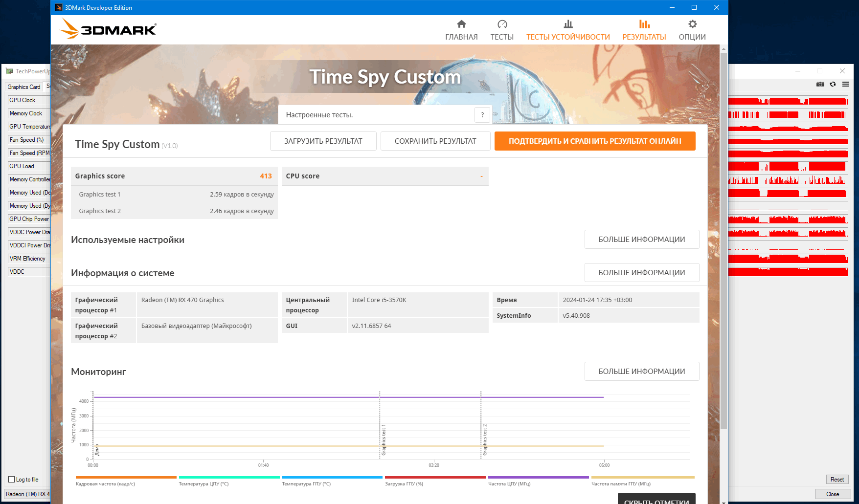This screenshot has width=859, height=504.
Task: Select the Graphics Card tab in GPU-Z
Action: (x=24, y=87)
